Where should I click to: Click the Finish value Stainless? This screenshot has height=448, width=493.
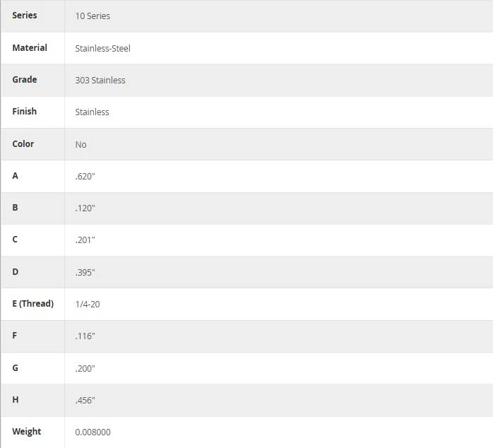click(92, 112)
